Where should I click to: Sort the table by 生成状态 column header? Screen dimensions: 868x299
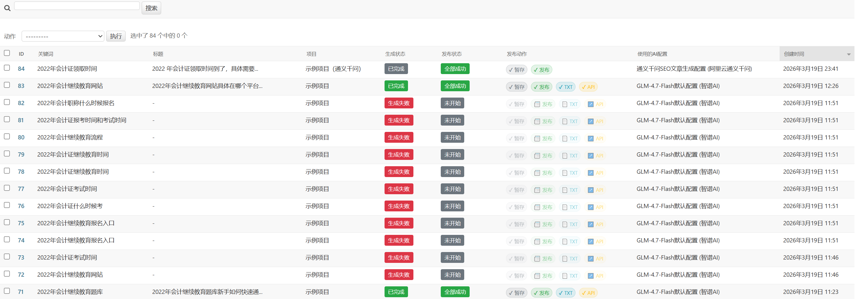[395, 54]
